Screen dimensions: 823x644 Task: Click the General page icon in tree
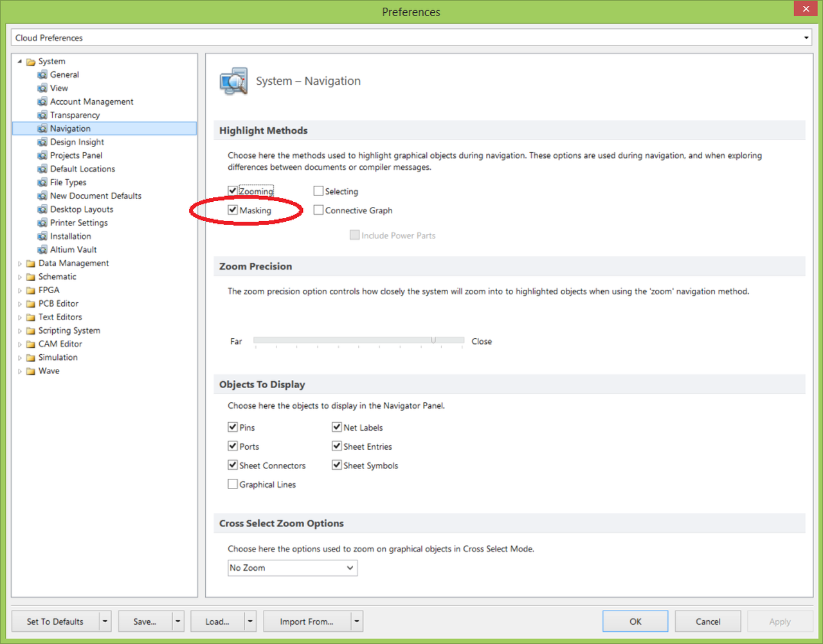[x=42, y=75]
